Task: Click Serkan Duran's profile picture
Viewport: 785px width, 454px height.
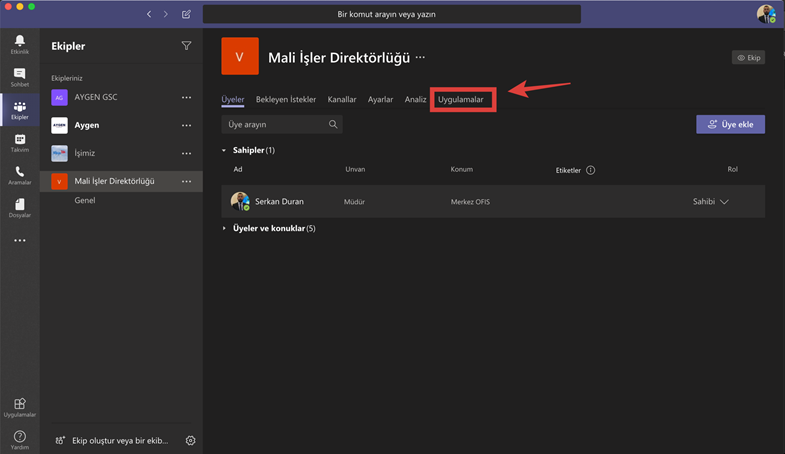Action: pyautogui.click(x=240, y=201)
